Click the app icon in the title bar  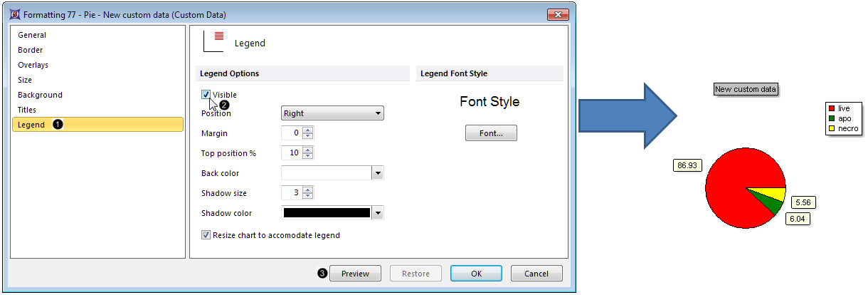point(14,14)
